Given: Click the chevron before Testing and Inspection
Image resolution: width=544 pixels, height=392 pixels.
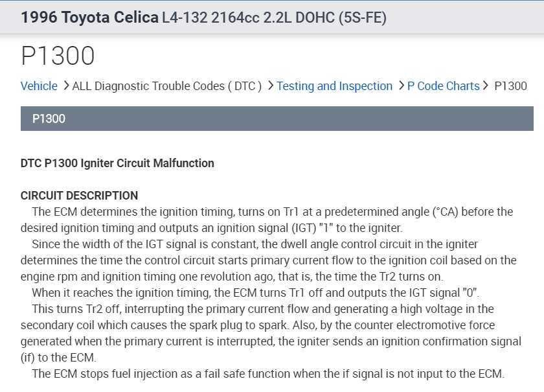Looking at the screenshot, I should (270, 86).
